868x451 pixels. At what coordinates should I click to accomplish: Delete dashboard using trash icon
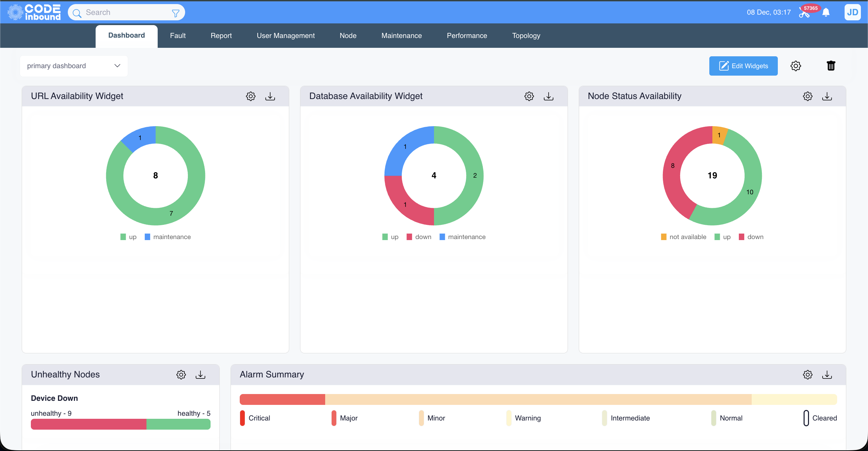(x=831, y=66)
